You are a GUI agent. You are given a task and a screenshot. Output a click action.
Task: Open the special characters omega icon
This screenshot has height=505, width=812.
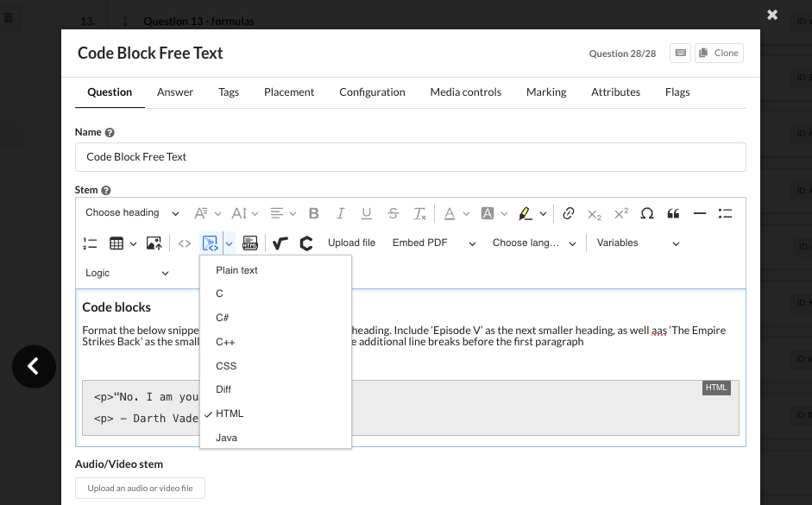[x=647, y=213]
